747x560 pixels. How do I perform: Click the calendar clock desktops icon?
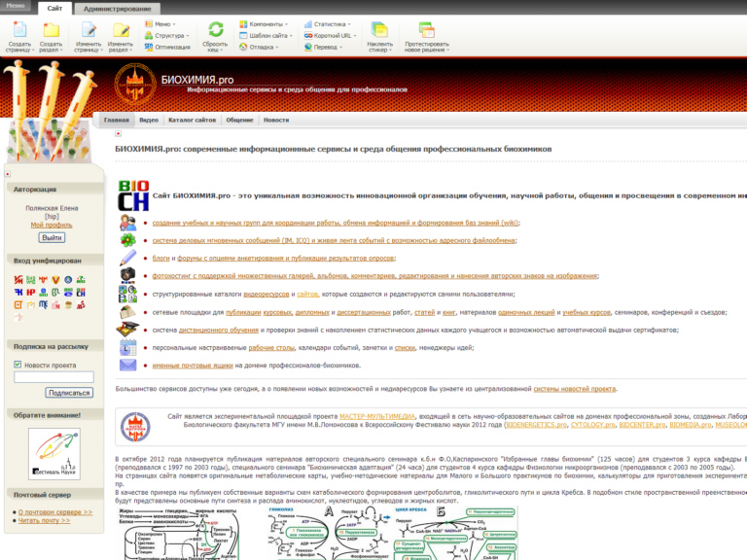click(x=127, y=347)
